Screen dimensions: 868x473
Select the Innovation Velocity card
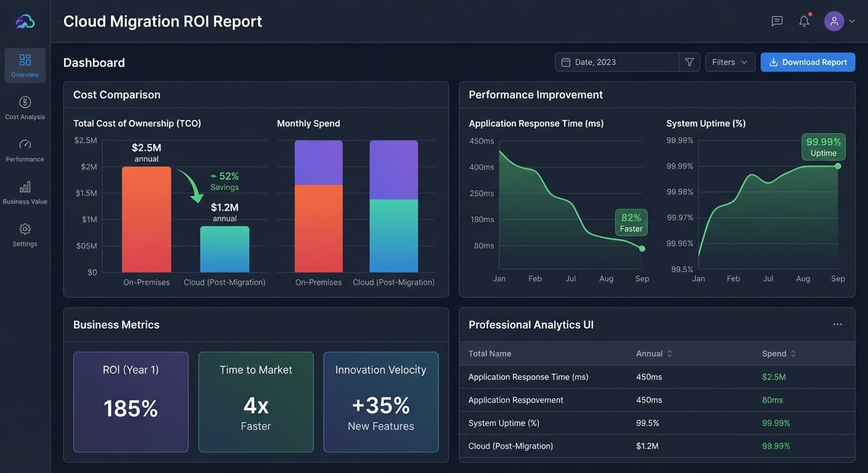tap(381, 402)
